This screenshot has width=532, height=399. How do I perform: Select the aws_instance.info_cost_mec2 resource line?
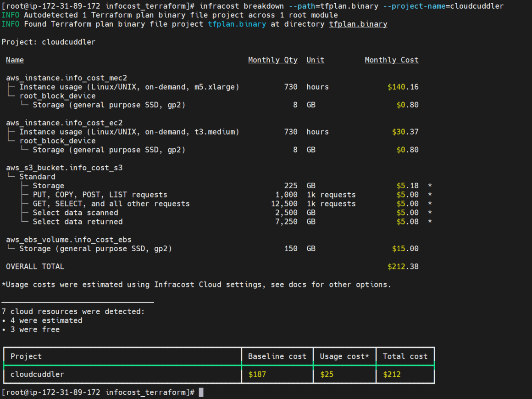(x=66, y=78)
